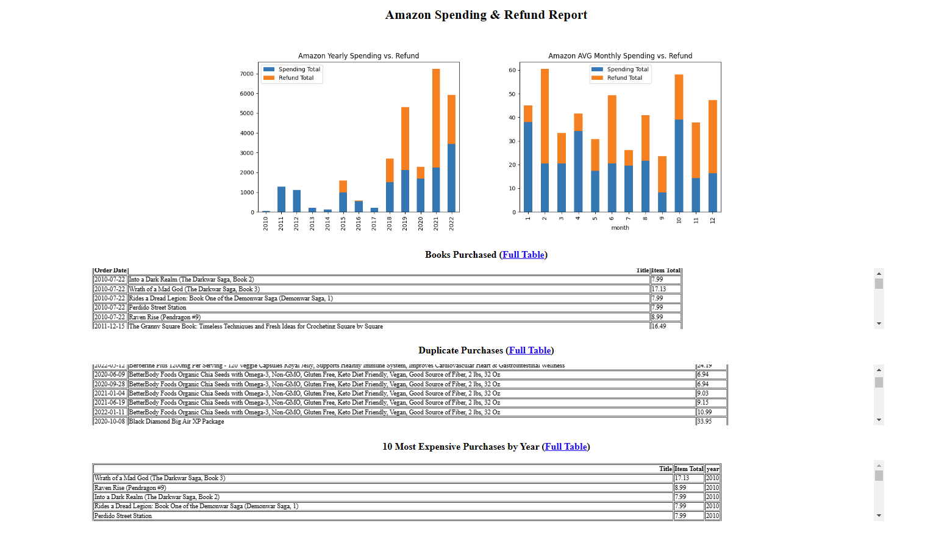
Task: Select Raven Rise row in expensive purchases table
Action: 407,487
